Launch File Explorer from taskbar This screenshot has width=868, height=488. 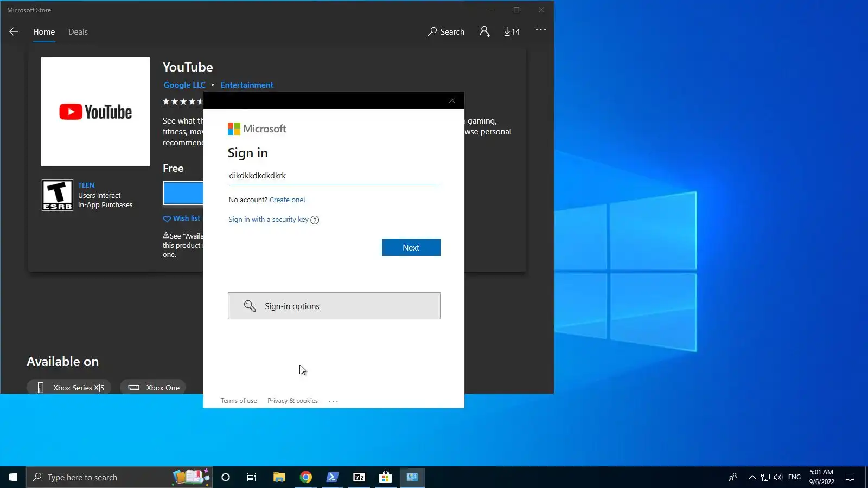[x=279, y=477]
